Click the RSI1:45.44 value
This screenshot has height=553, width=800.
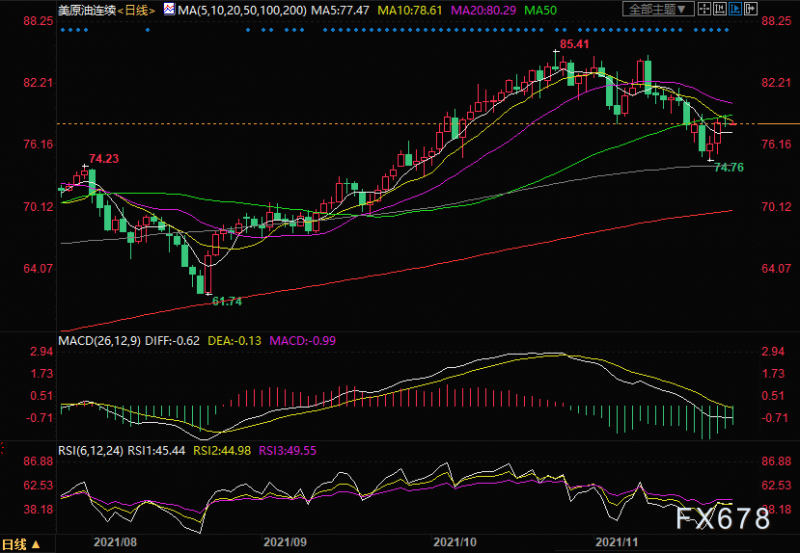[x=156, y=450]
